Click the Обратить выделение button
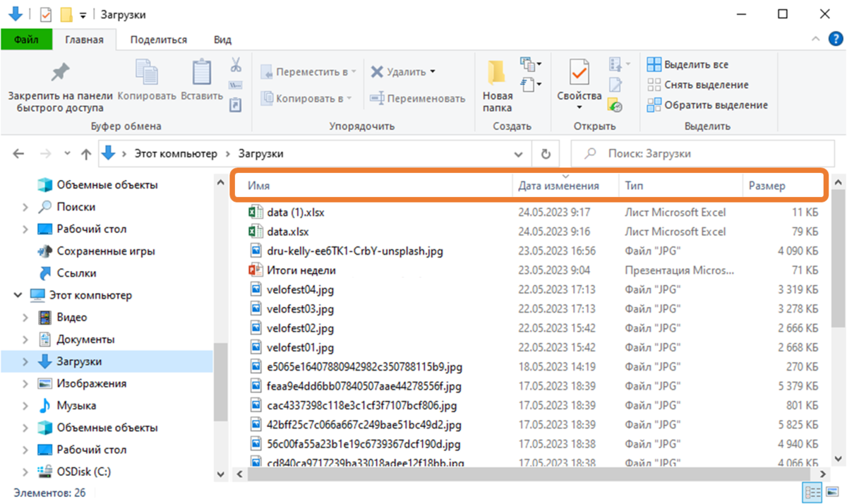This screenshot has width=847, height=504. 708,105
